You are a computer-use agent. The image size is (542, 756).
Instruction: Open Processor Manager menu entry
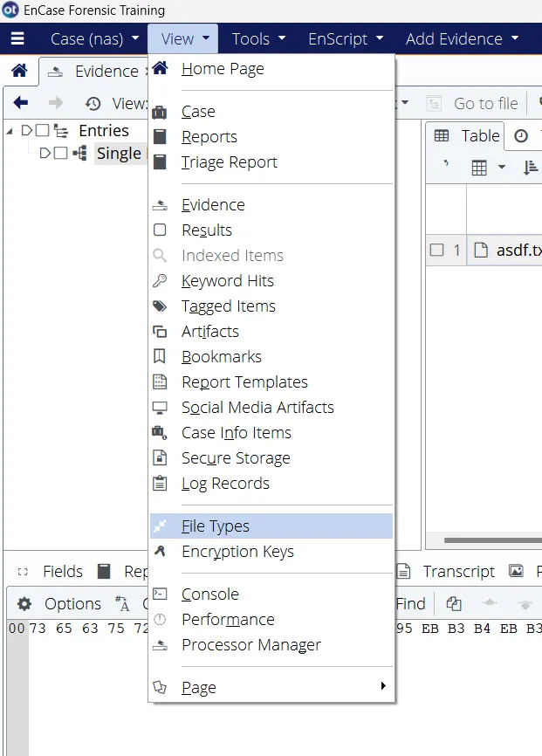point(271,644)
